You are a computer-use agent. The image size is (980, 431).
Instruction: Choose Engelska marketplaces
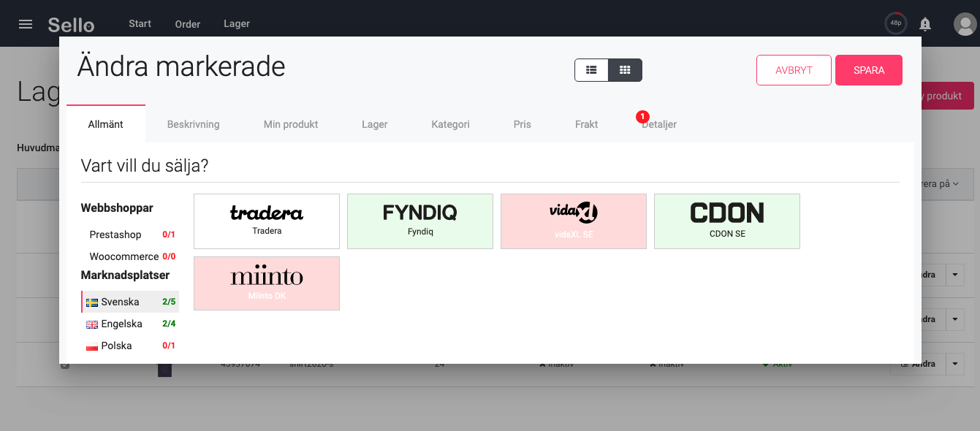pyautogui.click(x=130, y=324)
